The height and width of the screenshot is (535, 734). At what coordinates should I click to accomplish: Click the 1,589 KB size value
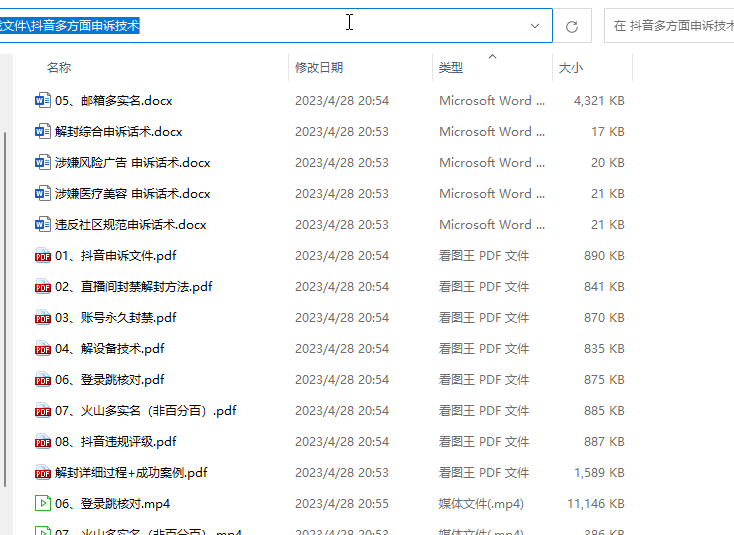tap(599, 472)
